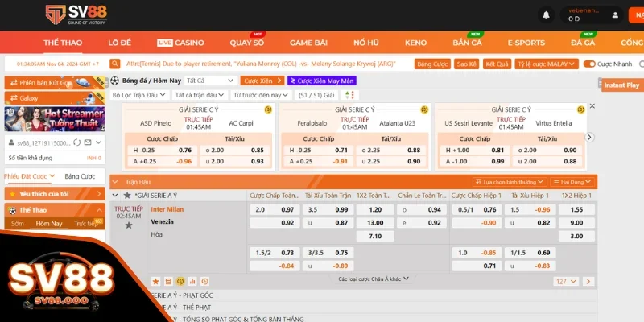Click the orange search icon by the ticker

click(115, 64)
